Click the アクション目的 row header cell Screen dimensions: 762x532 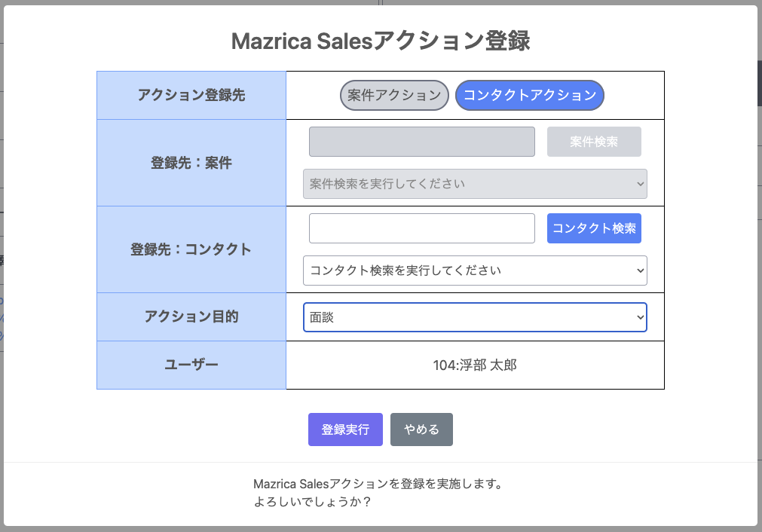[x=191, y=317]
